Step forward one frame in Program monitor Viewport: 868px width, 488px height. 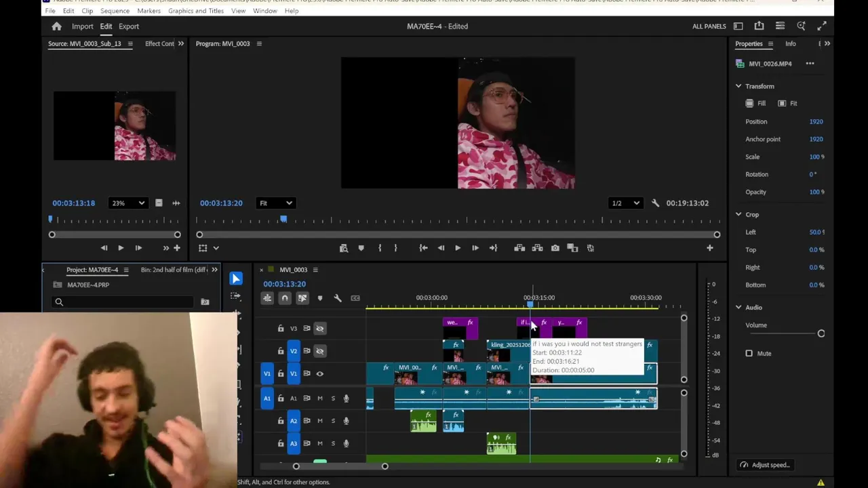tap(475, 248)
